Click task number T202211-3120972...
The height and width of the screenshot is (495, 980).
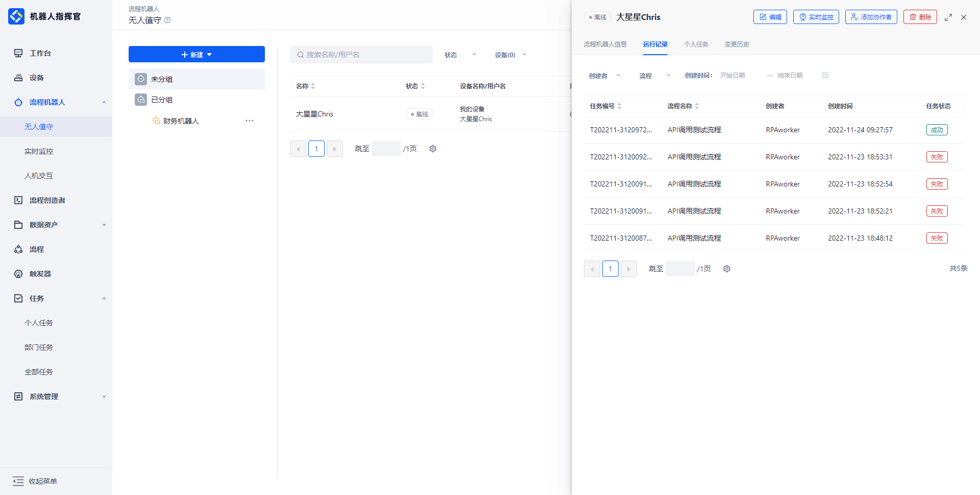point(621,130)
